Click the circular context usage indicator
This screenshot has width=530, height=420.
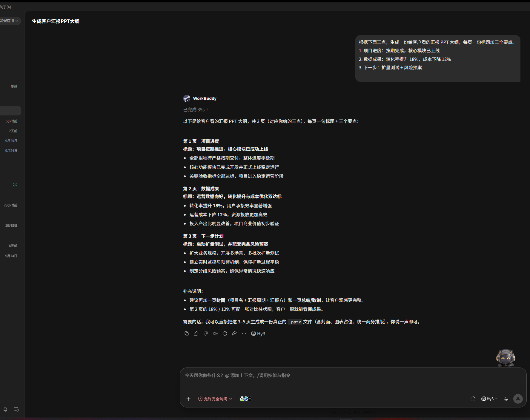pos(473,399)
